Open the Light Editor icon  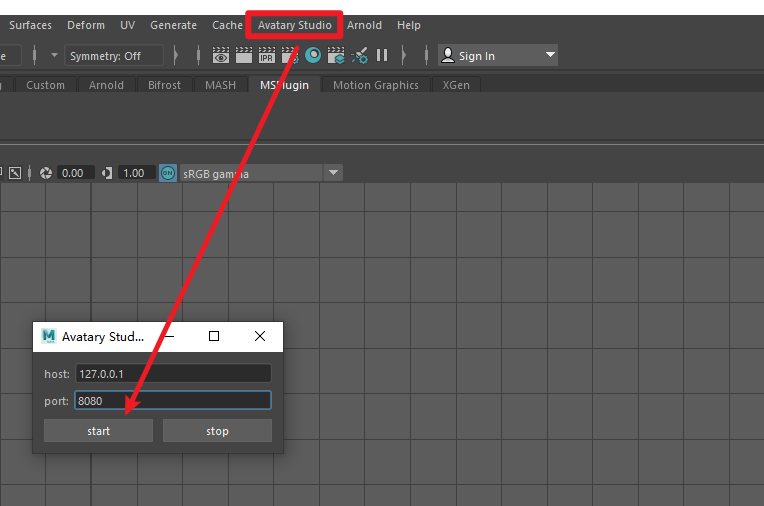[360, 56]
